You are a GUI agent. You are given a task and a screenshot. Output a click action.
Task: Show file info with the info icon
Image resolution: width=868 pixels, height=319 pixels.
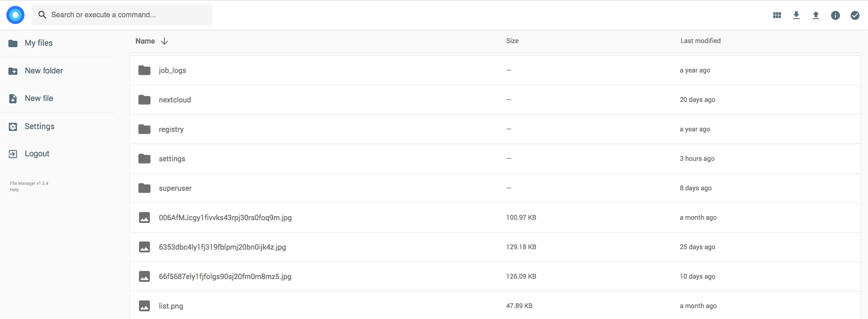click(835, 15)
